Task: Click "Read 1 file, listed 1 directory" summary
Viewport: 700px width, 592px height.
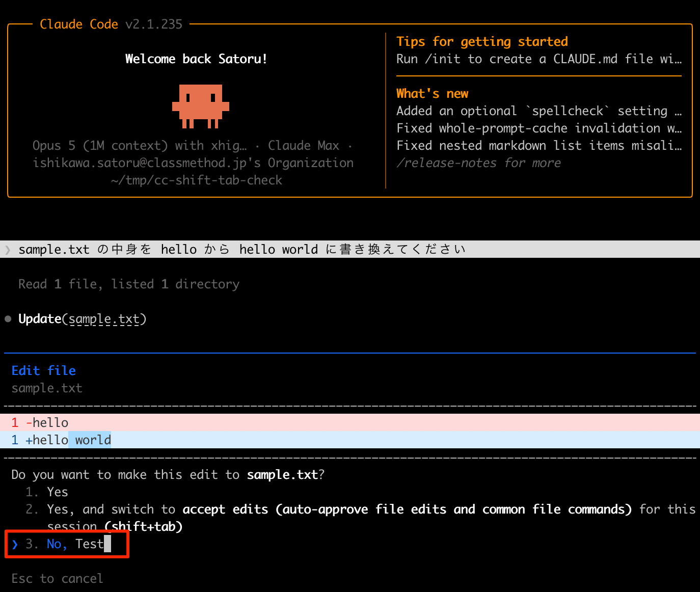Action: pos(129,284)
